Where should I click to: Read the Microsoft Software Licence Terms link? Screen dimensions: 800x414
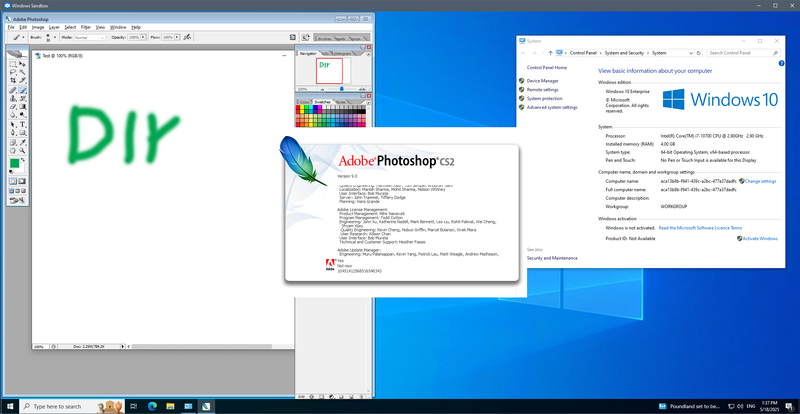pos(701,228)
